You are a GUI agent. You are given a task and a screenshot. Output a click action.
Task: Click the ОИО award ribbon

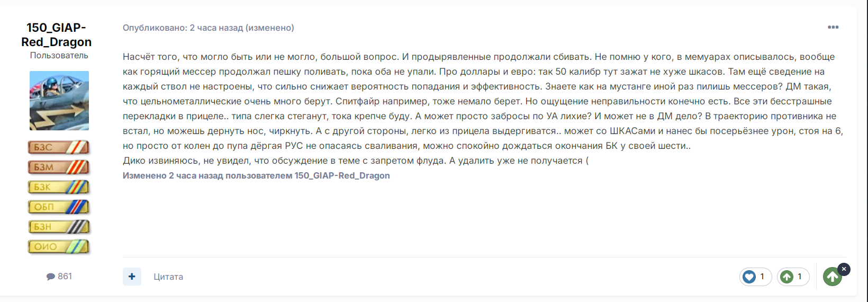coord(59,247)
